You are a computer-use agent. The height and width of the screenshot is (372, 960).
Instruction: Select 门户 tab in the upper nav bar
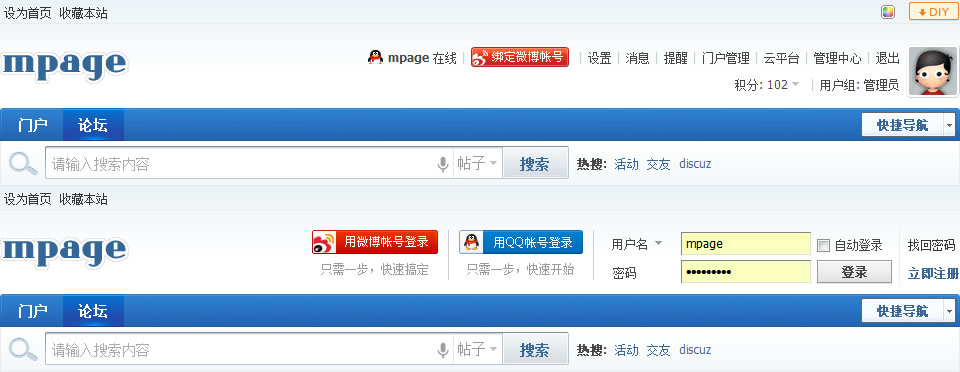pyautogui.click(x=32, y=125)
